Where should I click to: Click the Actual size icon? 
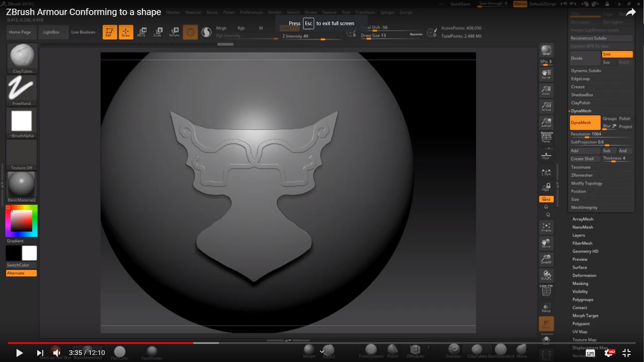click(546, 107)
